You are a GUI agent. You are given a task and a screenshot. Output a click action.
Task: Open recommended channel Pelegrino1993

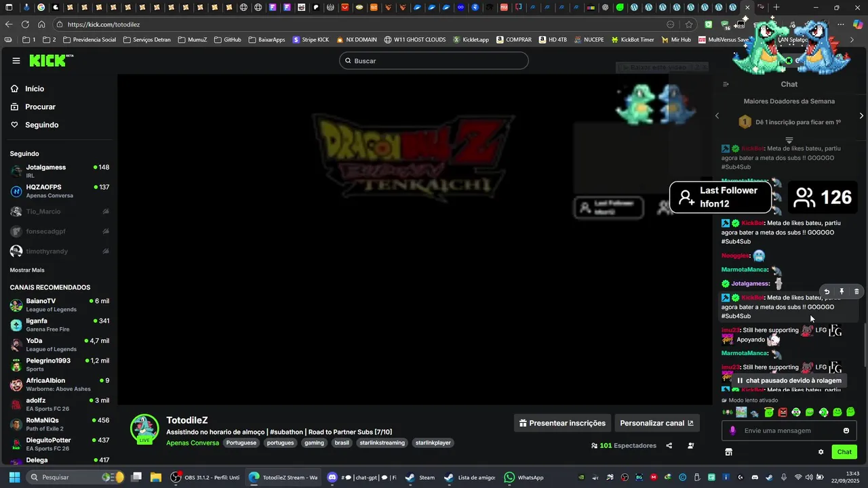[x=60, y=365]
